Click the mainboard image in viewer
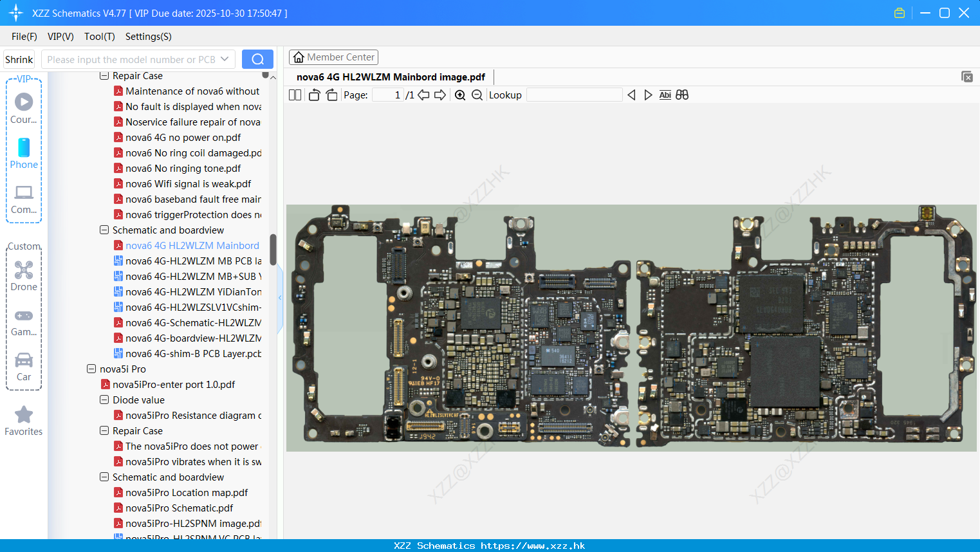980x552 pixels. coord(631,327)
